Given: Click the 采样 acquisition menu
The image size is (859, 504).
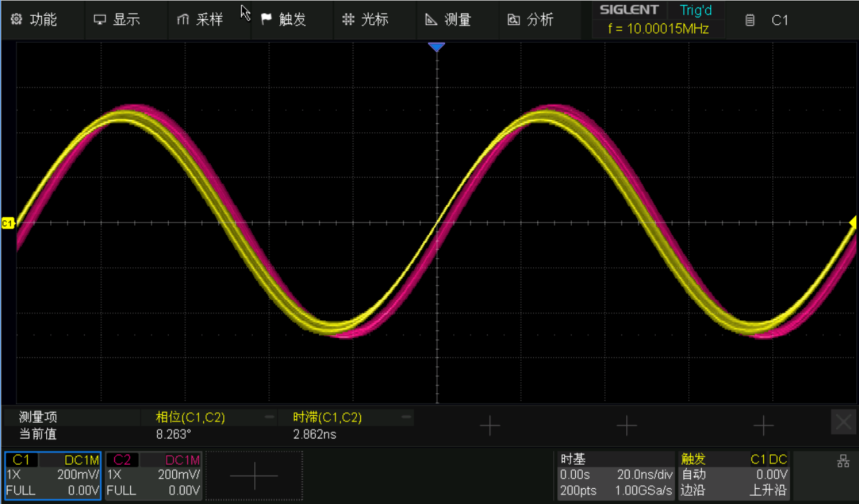Looking at the screenshot, I should (x=200, y=20).
